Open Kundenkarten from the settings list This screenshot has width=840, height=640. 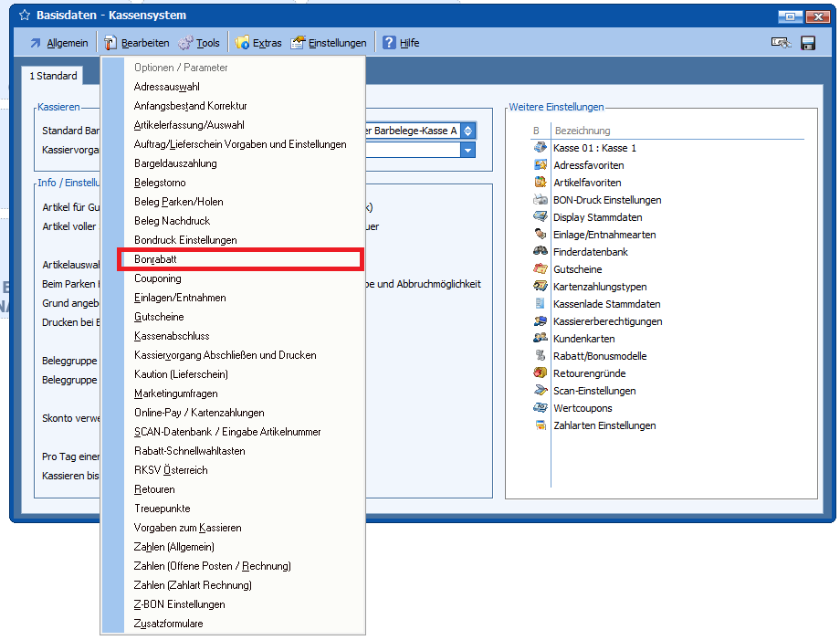pyautogui.click(x=583, y=339)
